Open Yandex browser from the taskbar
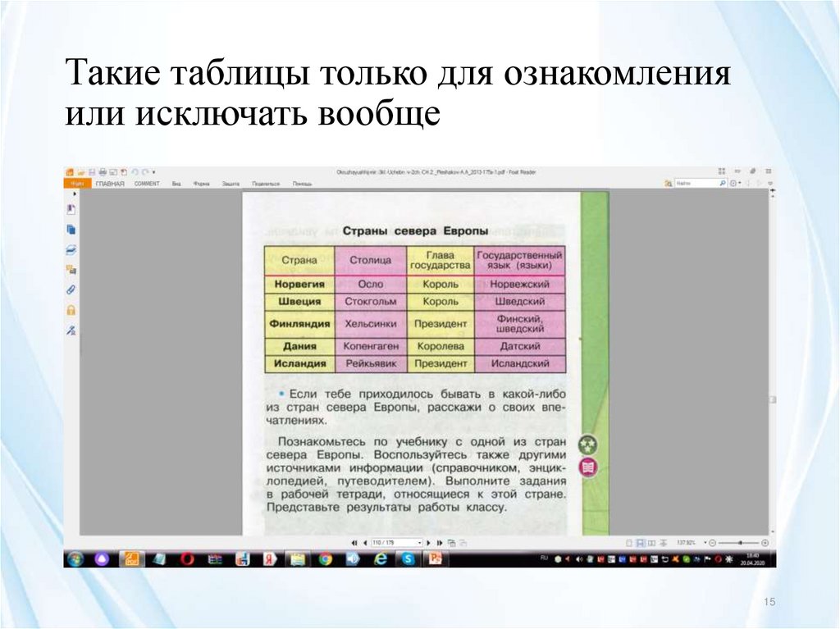 tap(269, 559)
